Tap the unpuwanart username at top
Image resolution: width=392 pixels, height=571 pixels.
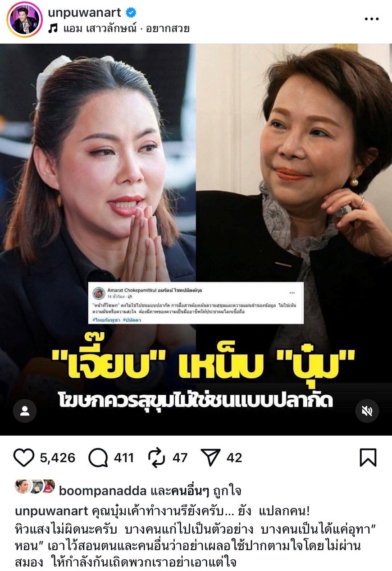pos(85,13)
